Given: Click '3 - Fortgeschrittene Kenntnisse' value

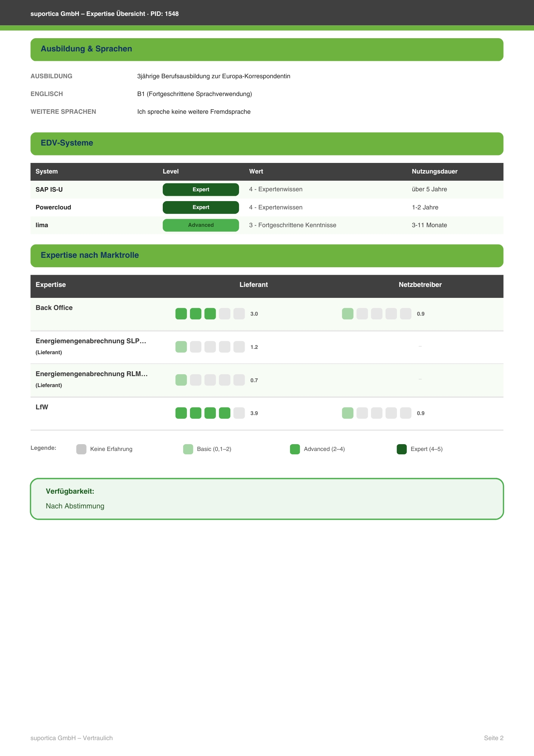Looking at the screenshot, I should point(293,225).
